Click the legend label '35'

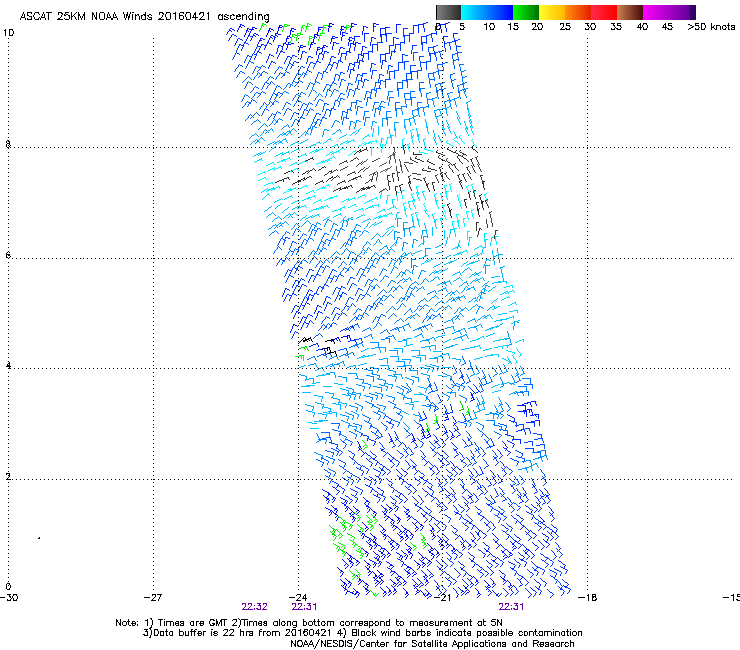click(x=616, y=27)
